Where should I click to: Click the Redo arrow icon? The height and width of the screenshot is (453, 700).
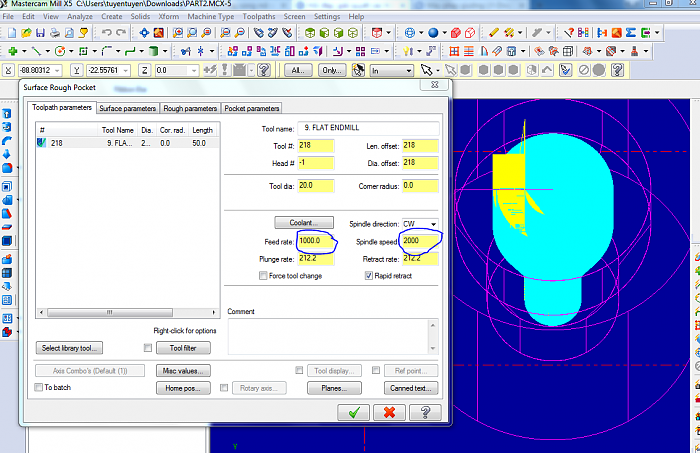pyautogui.click(x=121, y=33)
